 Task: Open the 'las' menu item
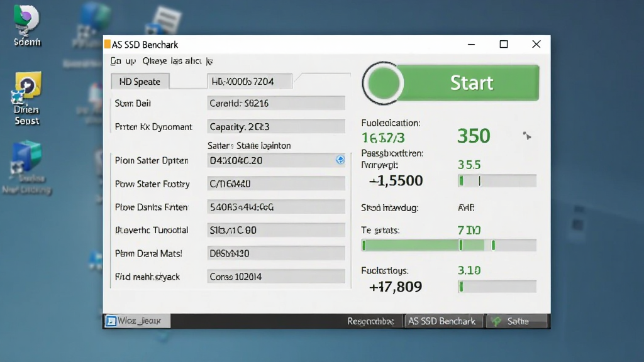point(176,61)
